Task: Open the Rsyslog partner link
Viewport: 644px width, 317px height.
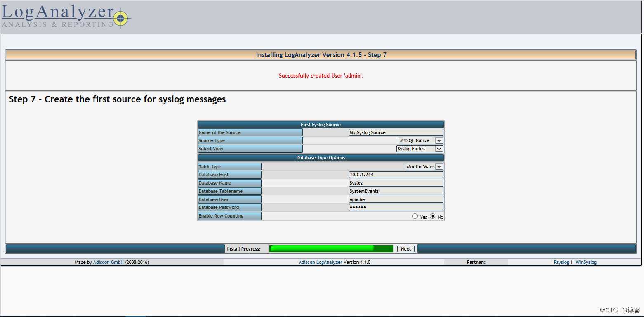Action: coord(561,262)
